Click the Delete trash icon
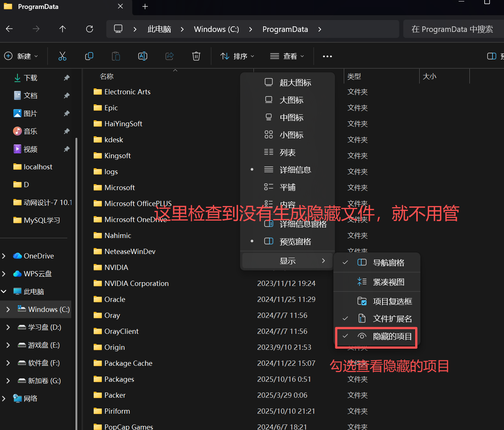 pos(196,56)
